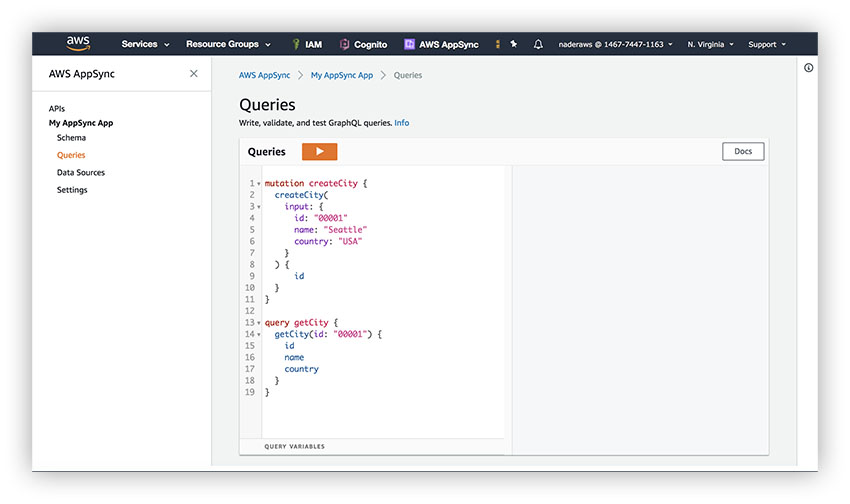Screen dimensions: 850x504
Task: Run the query with orange play button
Action: pyautogui.click(x=319, y=152)
